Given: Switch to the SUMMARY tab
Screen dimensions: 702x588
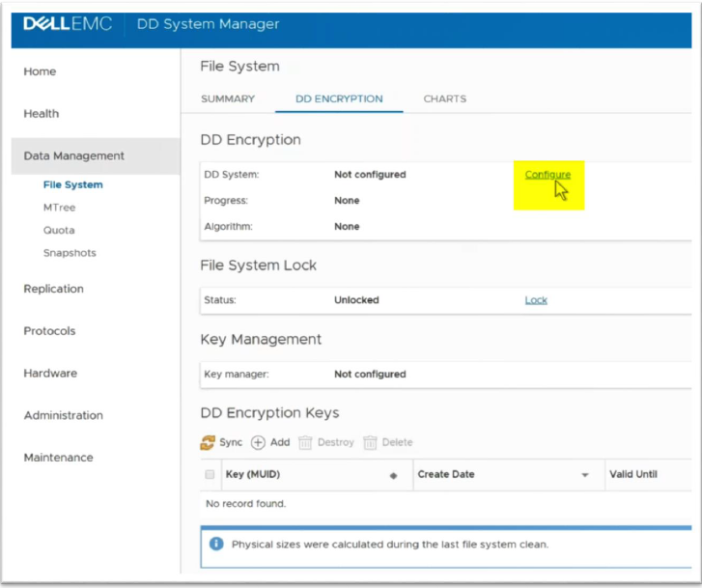Looking at the screenshot, I should (x=228, y=99).
